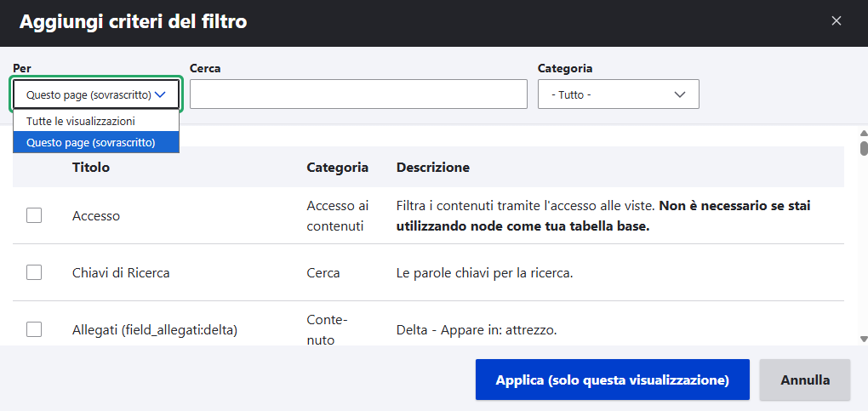Screen dimensions: 868x411
Task: Focus the Cerca search field
Action: coord(358,94)
